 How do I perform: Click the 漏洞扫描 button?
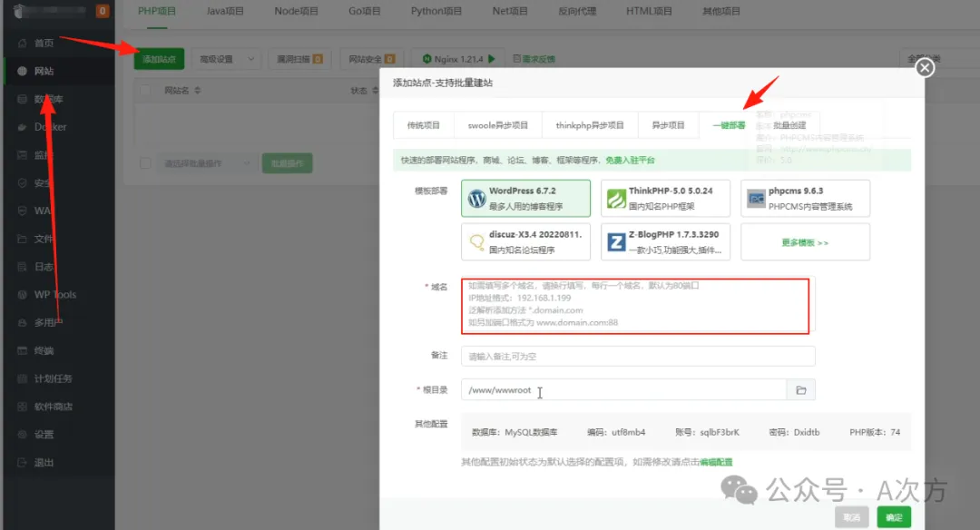[x=300, y=59]
